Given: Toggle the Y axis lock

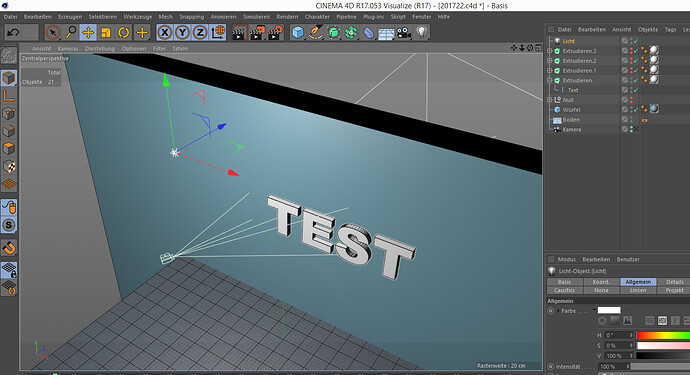Looking at the screenshot, I should [182, 33].
